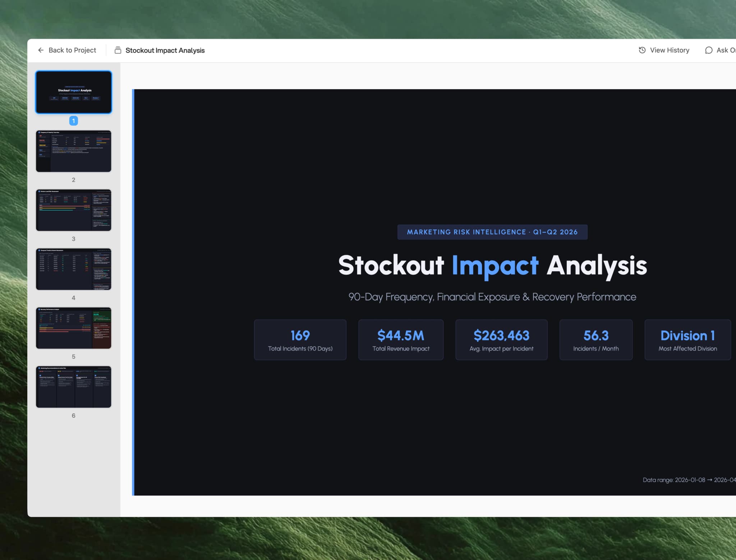Viewport: 736px width, 560px height.
Task: Click the blue slide number 1 badge
Action: 73,121
